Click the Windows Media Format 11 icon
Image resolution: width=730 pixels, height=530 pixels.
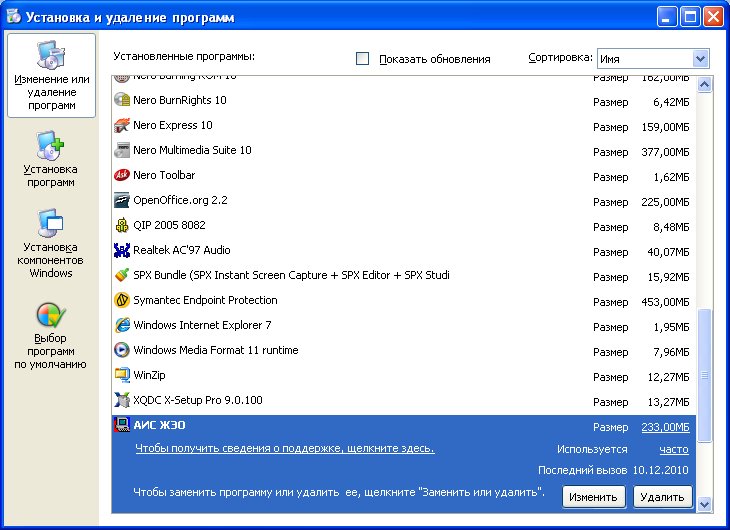[x=122, y=350]
